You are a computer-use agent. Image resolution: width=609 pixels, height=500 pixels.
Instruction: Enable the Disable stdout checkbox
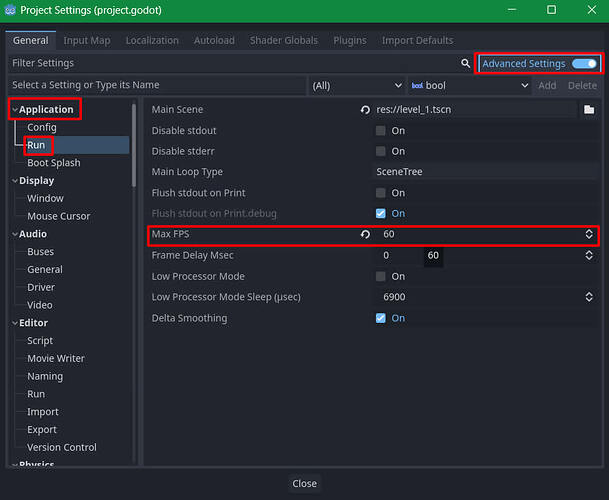tap(380, 130)
